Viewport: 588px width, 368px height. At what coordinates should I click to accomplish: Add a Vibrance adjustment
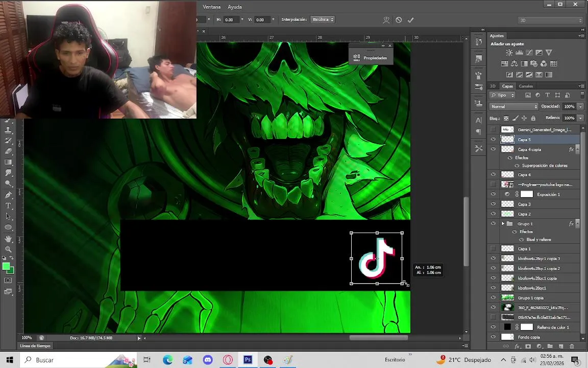tap(549, 53)
